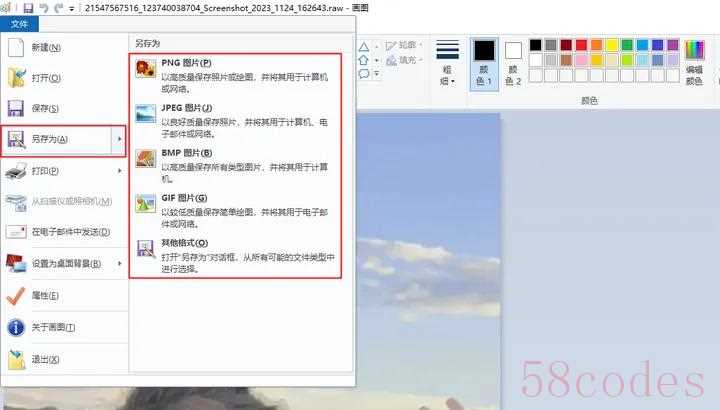Pick the dark red palette swatch
Screen dimensions: 720x410
coord(566,45)
